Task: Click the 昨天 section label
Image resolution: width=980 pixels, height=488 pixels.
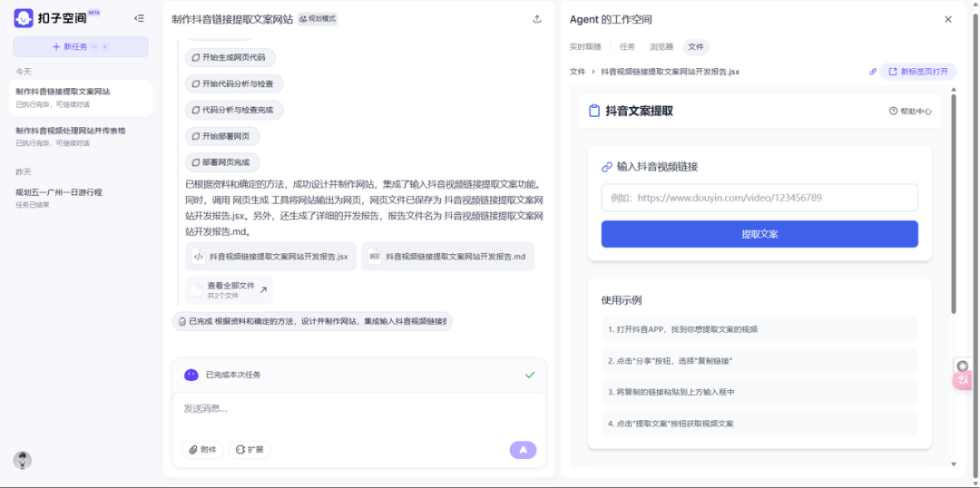Action: [24, 171]
